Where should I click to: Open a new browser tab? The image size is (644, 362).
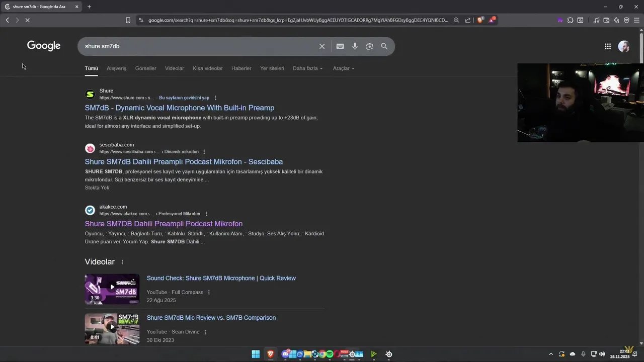(89, 7)
